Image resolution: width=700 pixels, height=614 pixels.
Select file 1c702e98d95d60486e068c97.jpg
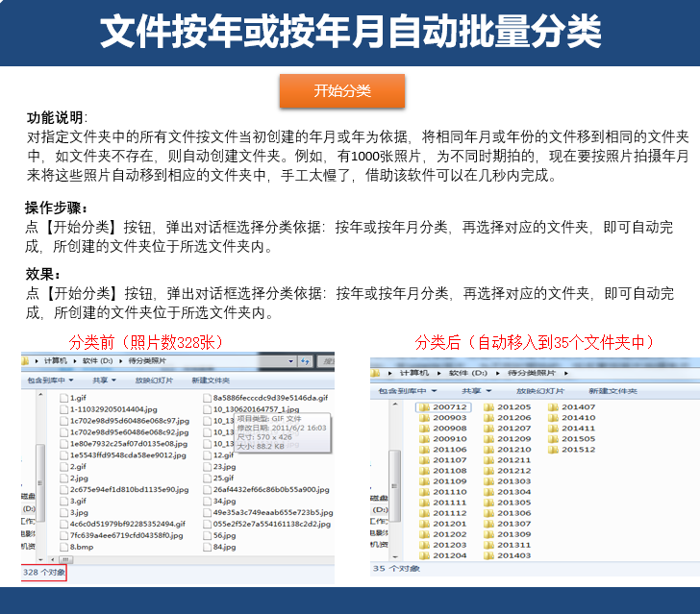pos(130,421)
